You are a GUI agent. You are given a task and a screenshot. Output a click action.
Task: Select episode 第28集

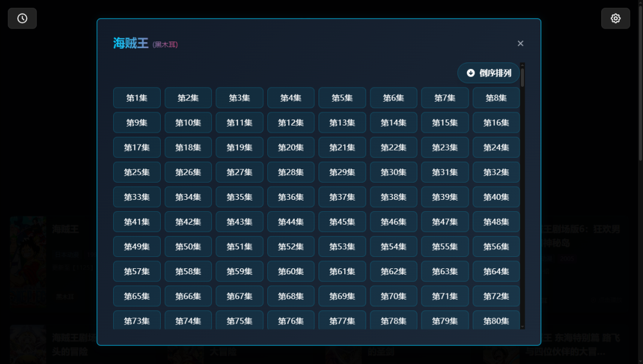pyautogui.click(x=291, y=172)
